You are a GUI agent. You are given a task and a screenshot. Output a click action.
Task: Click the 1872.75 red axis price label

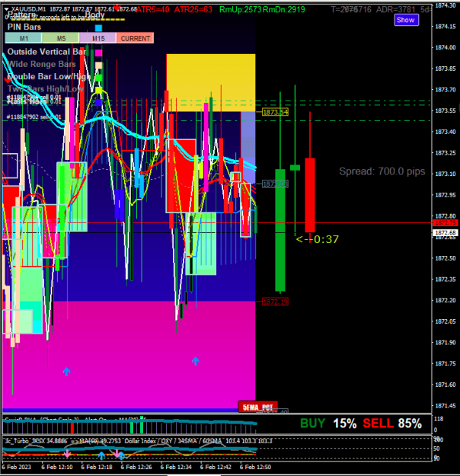pyautogui.click(x=445, y=223)
